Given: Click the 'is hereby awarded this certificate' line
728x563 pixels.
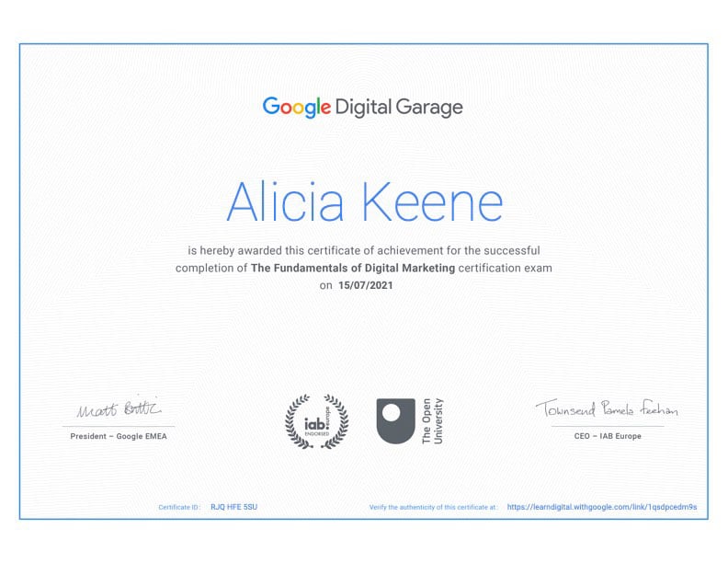Looking at the screenshot, I should (363, 251).
